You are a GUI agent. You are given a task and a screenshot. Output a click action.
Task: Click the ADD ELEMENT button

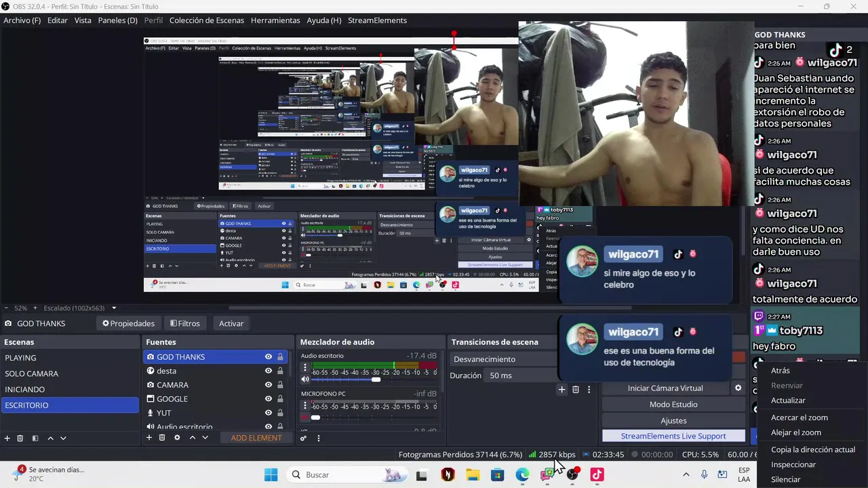coord(256,438)
